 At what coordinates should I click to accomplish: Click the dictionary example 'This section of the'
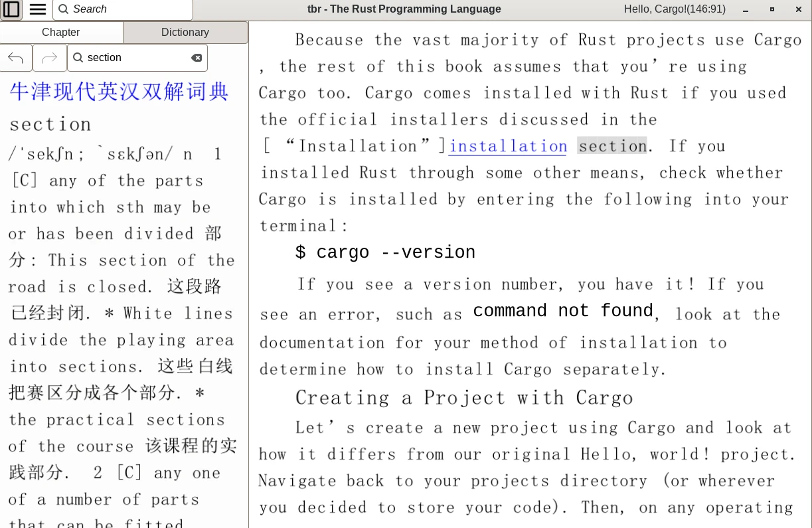[x=141, y=260]
